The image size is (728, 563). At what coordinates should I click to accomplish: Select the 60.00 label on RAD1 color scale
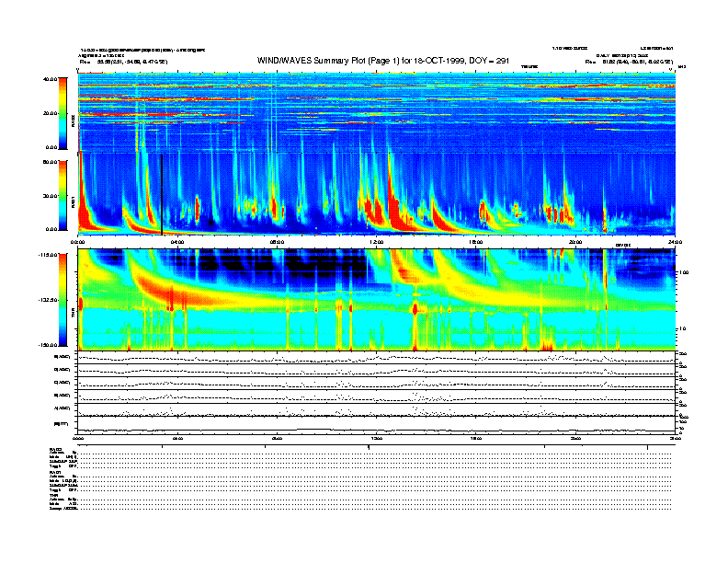coord(51,162)
